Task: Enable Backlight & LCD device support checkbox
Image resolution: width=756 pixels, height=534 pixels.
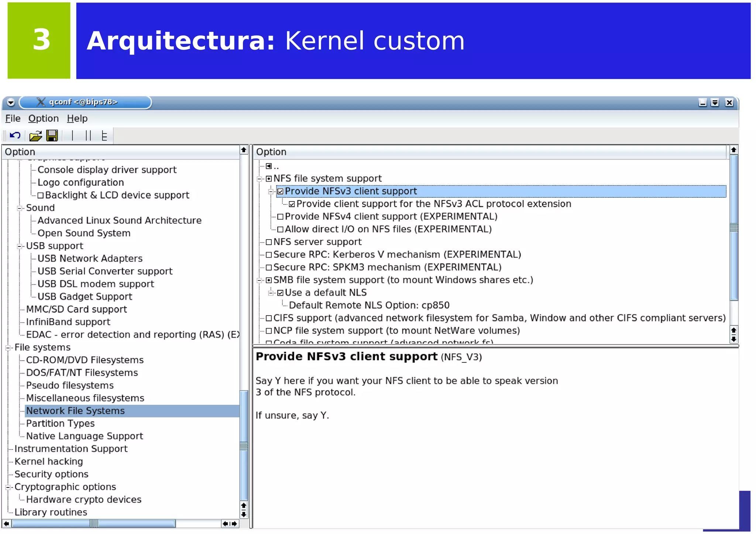Action: tap(41, 195)
